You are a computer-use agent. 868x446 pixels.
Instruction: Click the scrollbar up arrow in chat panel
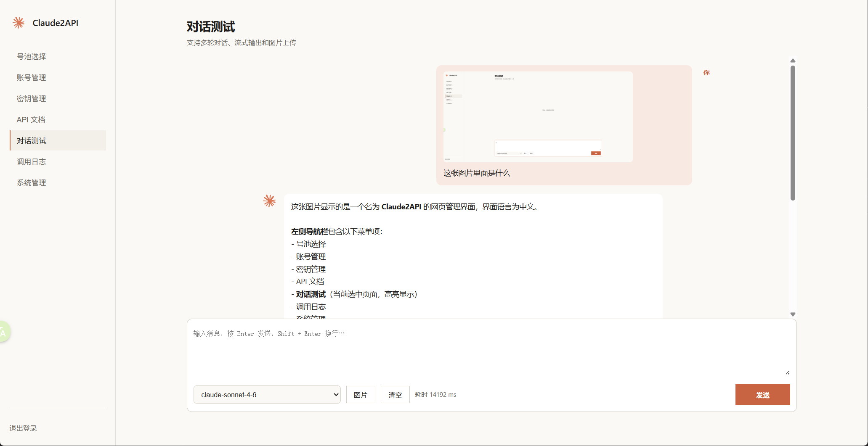(793, 61)
